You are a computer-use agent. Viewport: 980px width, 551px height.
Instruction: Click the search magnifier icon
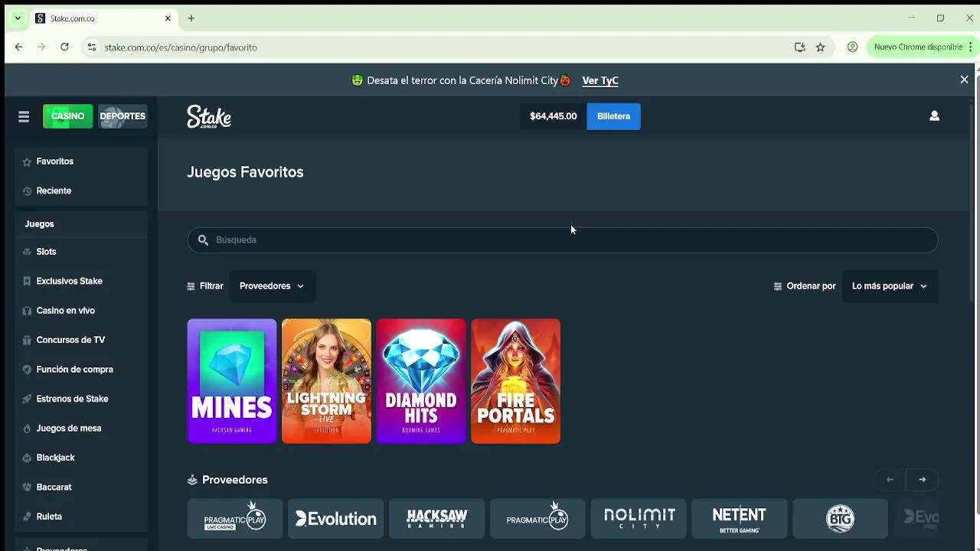pos(203,240)
